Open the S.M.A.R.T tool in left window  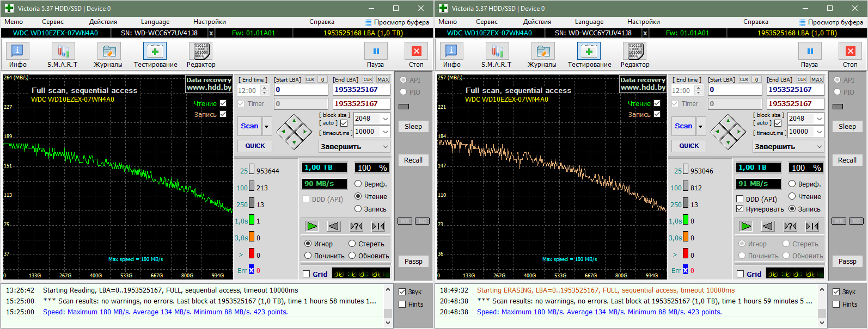(63, 52)
